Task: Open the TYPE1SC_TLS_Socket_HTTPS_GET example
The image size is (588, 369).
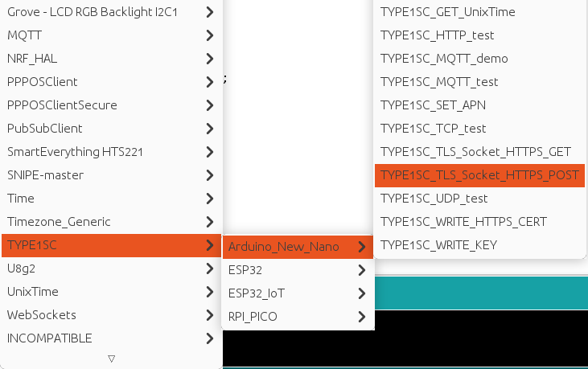Action: pyautogui.click(x=479, y=152)
